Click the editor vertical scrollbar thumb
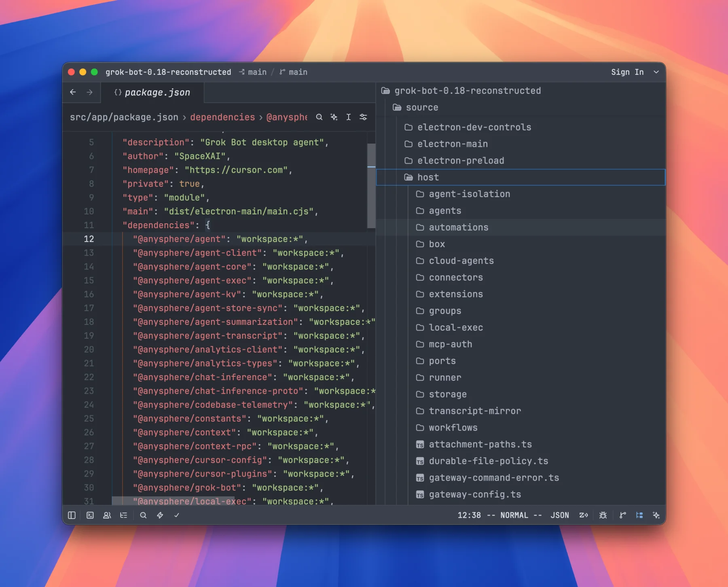The height and width of the screenshot is (587, 728). click(371, 186)
